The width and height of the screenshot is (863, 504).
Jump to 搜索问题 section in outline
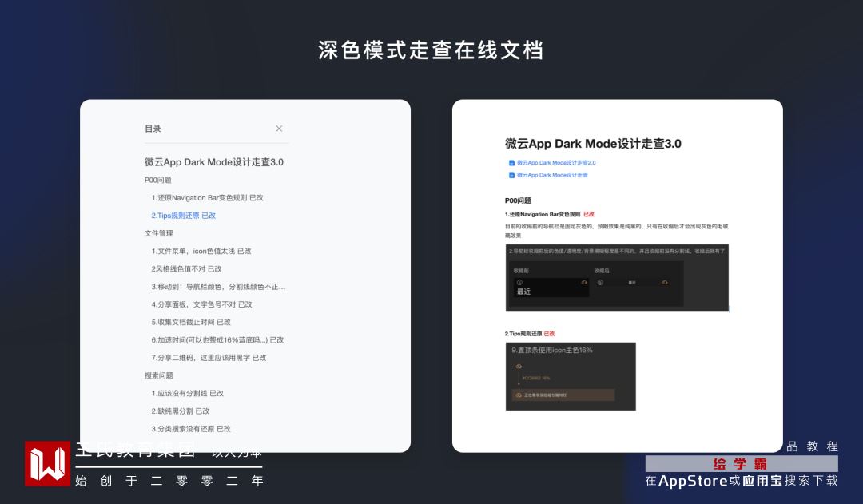tap(158, 375)
